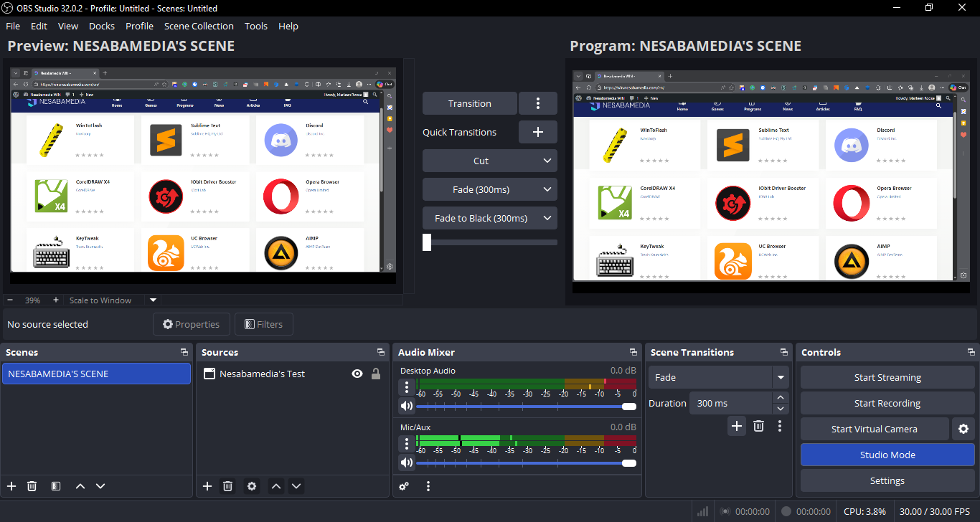Lock the Nesabamedia's Test source
This screenshot has width=980, height=522.
tap(375, 374)
